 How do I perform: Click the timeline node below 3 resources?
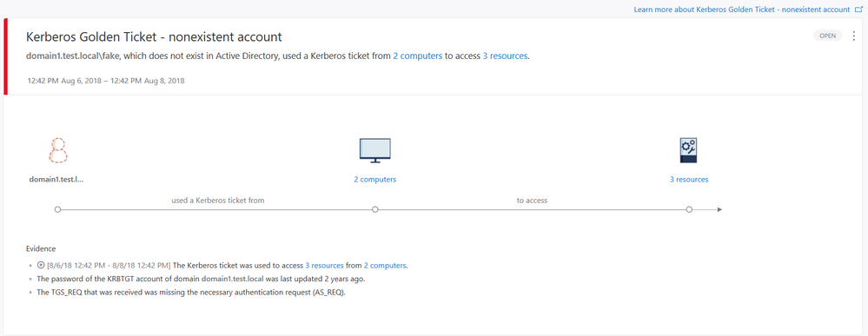689,210
